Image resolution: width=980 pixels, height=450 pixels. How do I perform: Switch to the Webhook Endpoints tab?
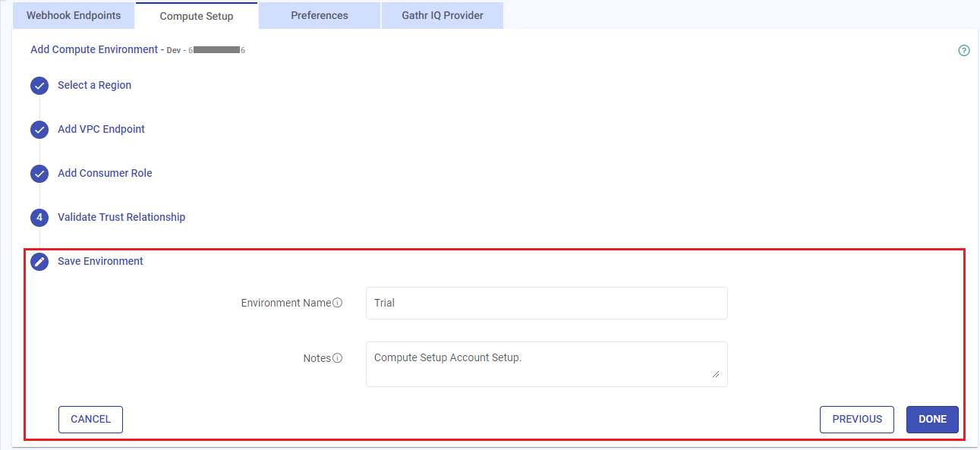point(74,15)
